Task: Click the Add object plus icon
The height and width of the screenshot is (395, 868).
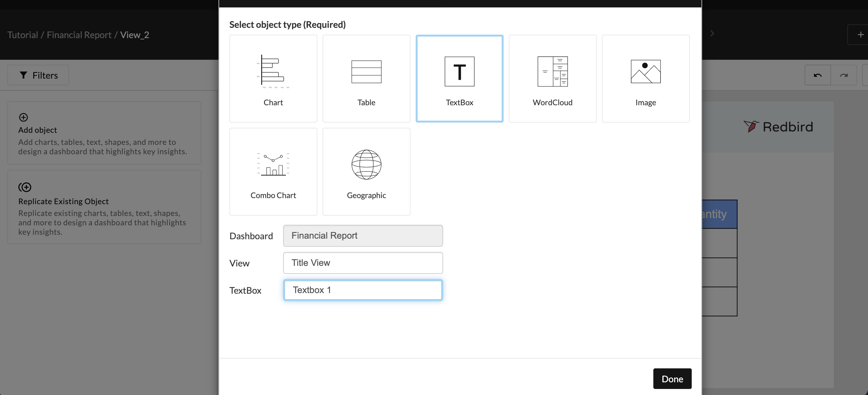Action: 23,117
